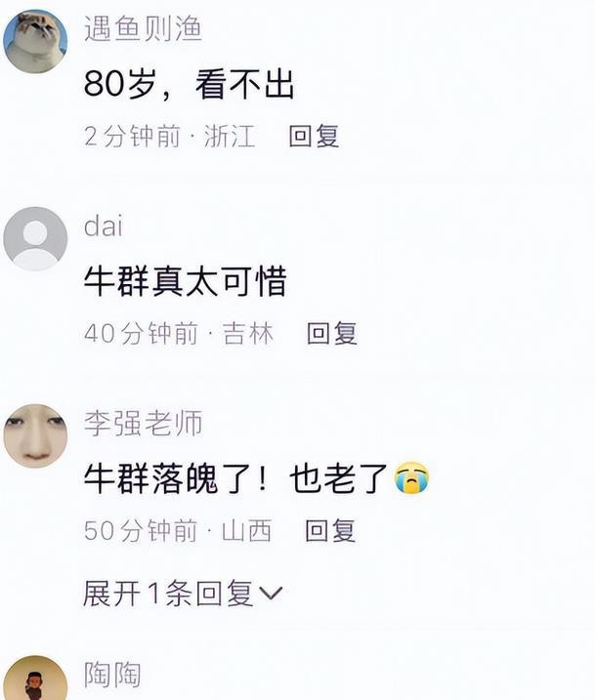Viewport: 595px width, 700px height.
Task: Click timestamp 50分钟前 · 山西
Action: coord(178,530)
